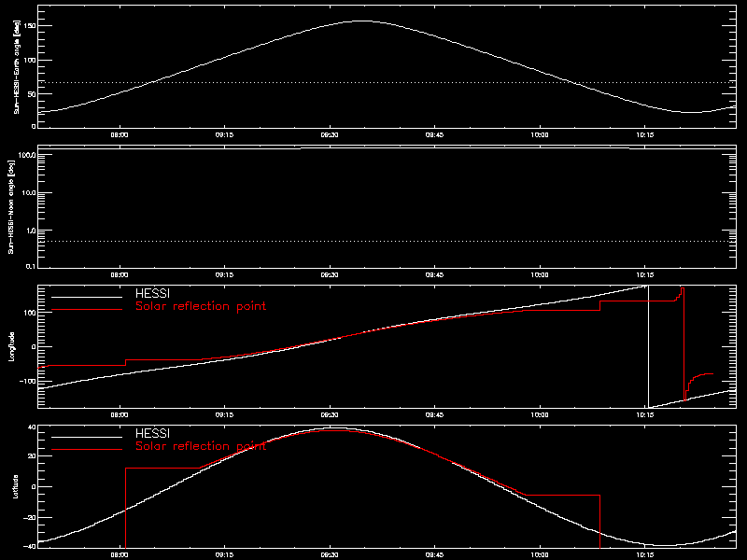Click the '-100' tick label on Longitude axis
747x560 pixels.
click(28, 381)
